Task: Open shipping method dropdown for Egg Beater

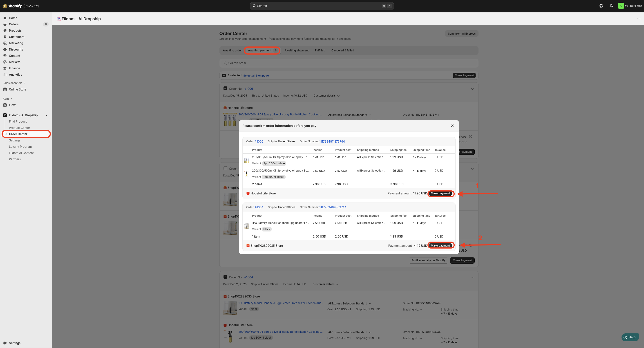Action: (x=349, y=303)
